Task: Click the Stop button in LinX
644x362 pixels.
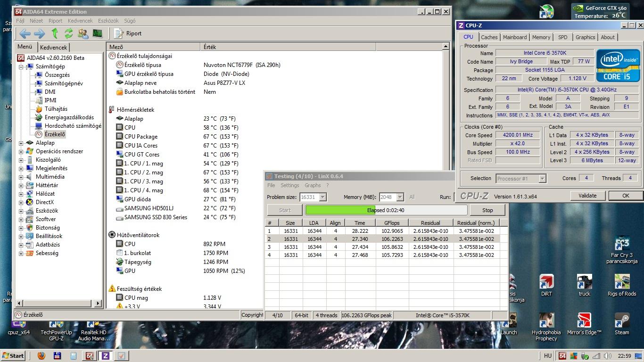Action: [x=487, y=210]
